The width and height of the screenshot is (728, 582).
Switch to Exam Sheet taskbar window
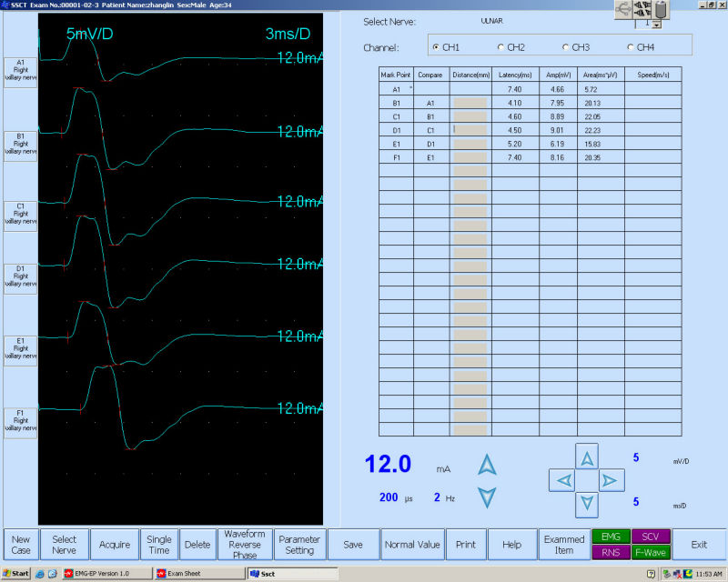point(199,574)
